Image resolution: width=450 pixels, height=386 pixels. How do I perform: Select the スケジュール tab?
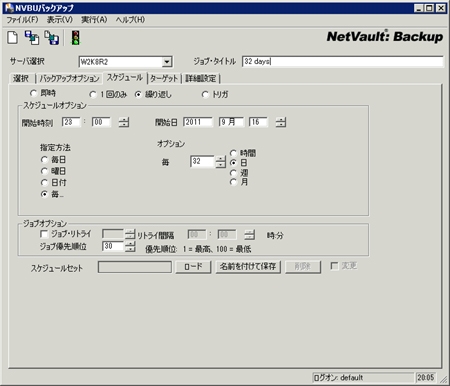click(x=125, y=77)
